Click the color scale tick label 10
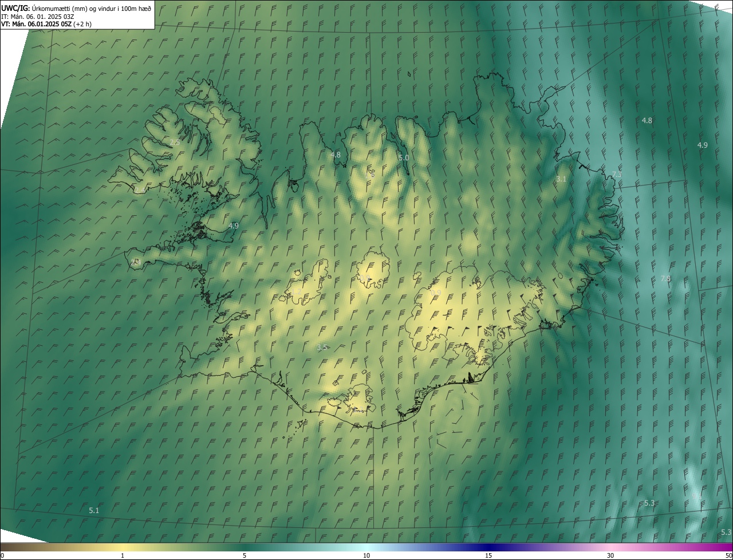Screen dimensions: 733x560 pyautogui.click(x=366, y=555)
